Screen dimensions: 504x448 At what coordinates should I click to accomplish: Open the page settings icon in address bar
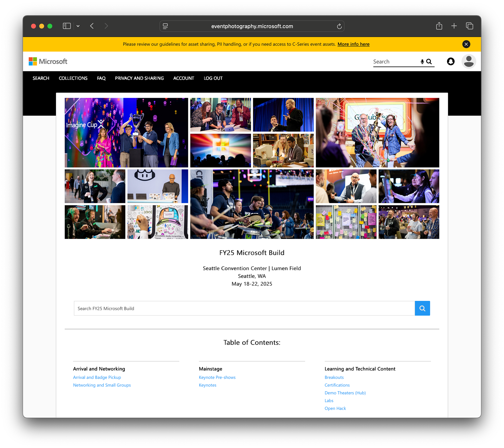(165, 26)
